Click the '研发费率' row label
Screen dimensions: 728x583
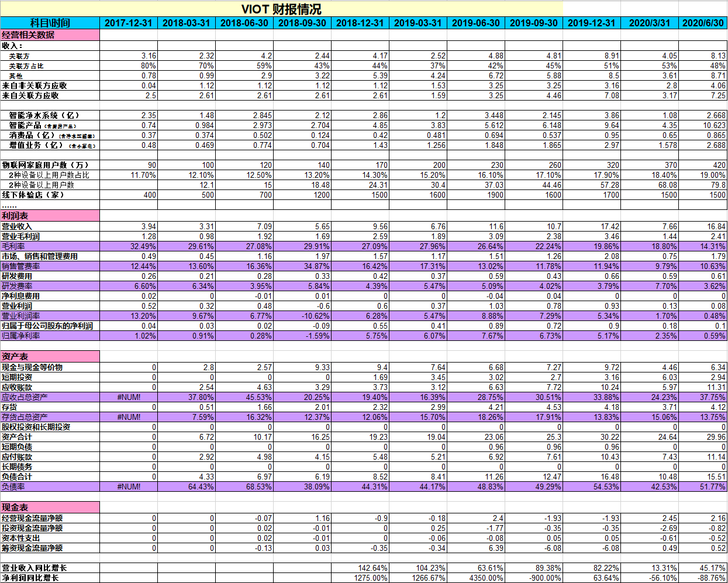coord(17,286)
